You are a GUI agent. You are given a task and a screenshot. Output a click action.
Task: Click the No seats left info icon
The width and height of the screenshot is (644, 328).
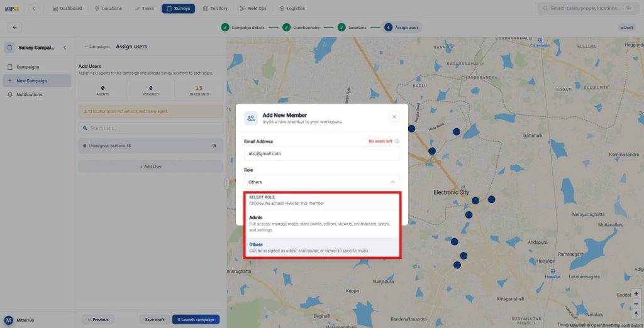tap(397, 141)
